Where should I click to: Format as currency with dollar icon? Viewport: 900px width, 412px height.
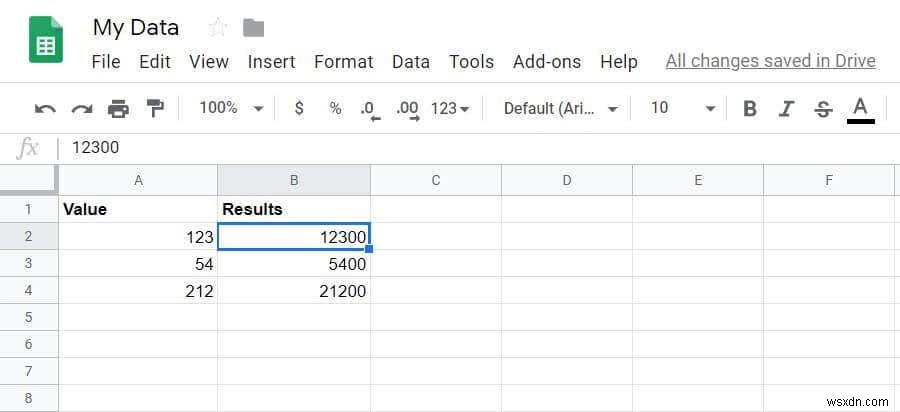299,108
